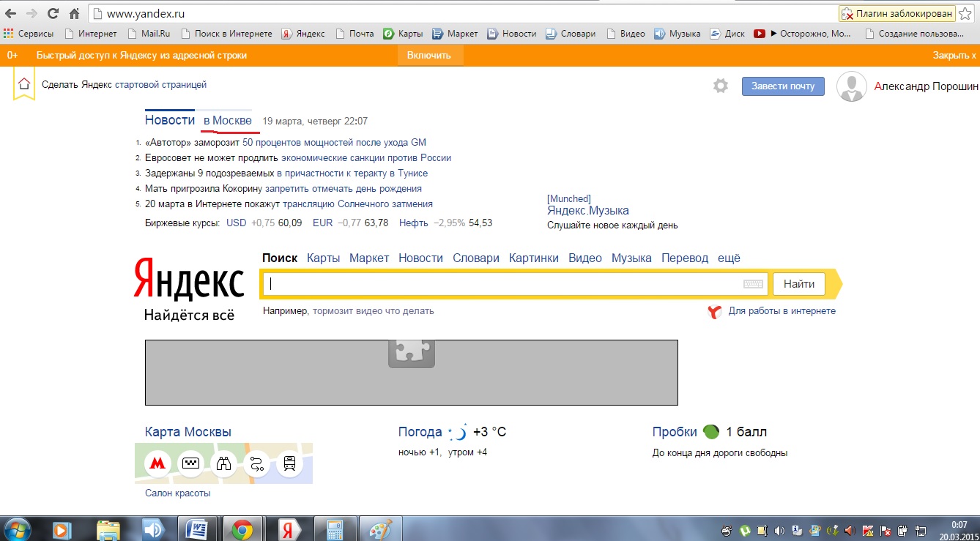Select Маркет above the search box
The width and height of the screenshot is (980, 541).
click(369, 258)
